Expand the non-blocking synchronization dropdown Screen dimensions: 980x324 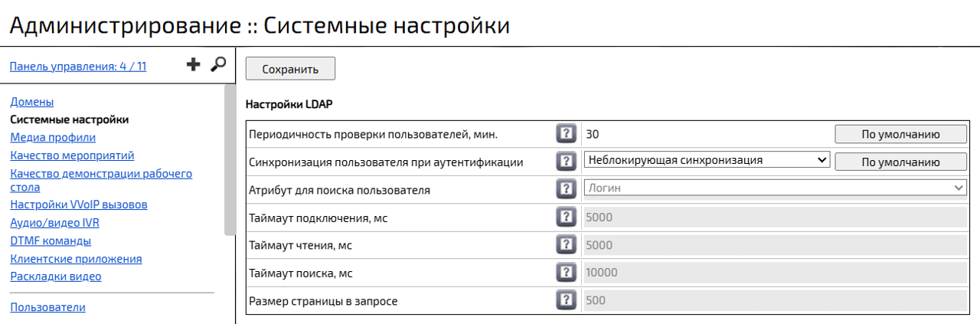706,160
